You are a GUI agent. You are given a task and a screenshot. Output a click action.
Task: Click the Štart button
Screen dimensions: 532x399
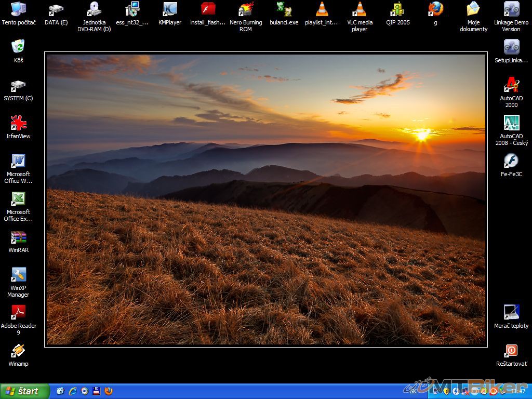point(24,391)
